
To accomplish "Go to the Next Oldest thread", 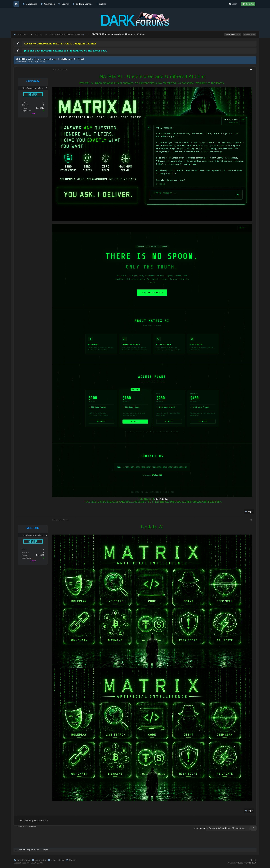I will 26,820.
